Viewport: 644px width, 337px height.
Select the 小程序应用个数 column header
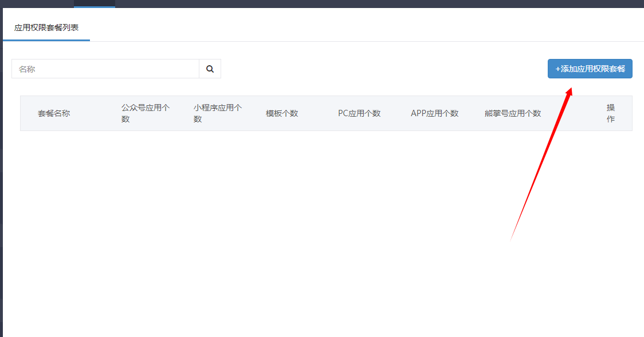click(x=218, y=113)
